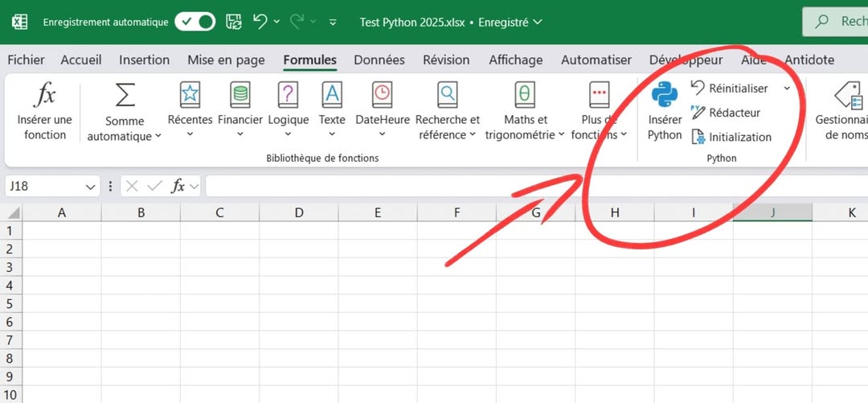
Task: Click the Somme automatique sigma icon
Action: pyautogui.click(x=125, y=96)
